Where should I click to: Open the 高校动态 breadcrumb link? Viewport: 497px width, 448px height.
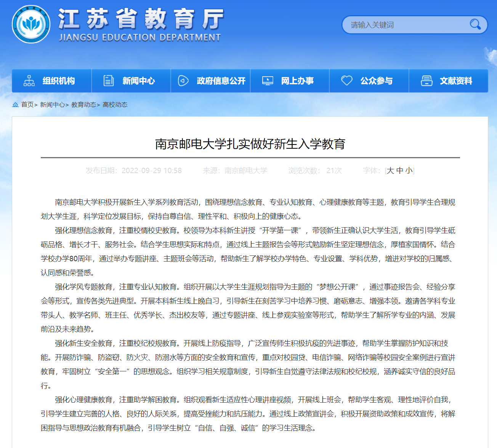[x=115, y=104]
